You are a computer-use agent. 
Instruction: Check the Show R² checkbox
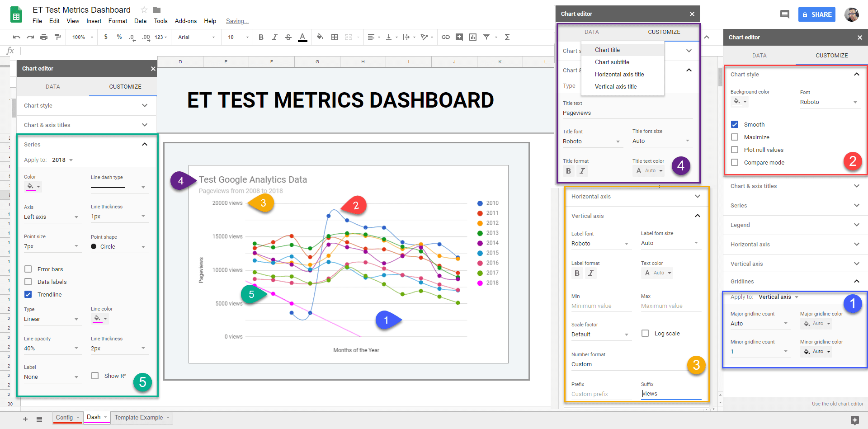(95, 376)
